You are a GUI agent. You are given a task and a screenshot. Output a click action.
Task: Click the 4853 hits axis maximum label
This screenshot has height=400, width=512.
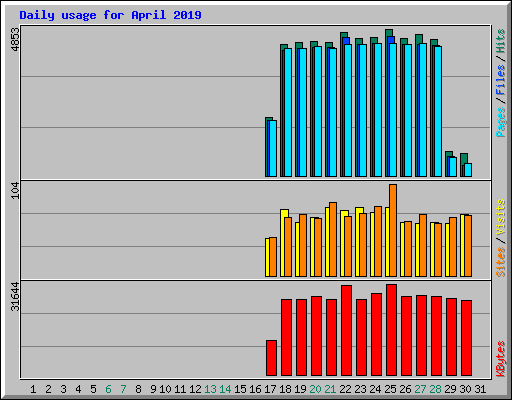pyautogui.click(x=15, y=40)
